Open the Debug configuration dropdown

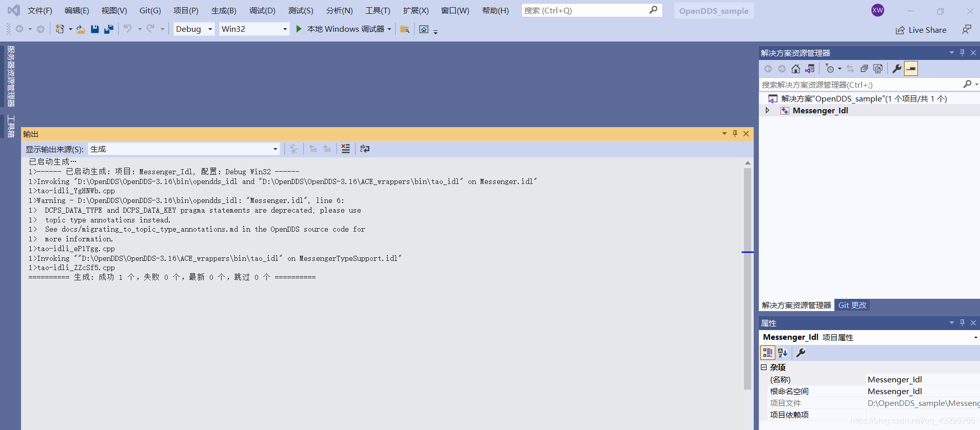194,29
